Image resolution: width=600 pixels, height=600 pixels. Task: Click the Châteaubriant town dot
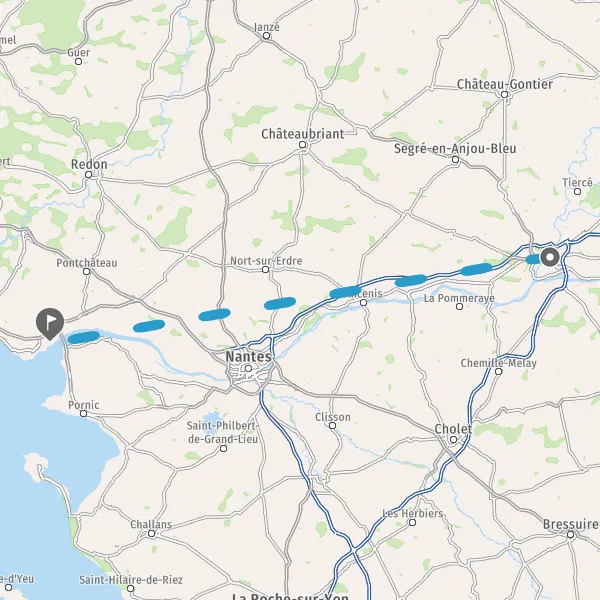(303, 145)
